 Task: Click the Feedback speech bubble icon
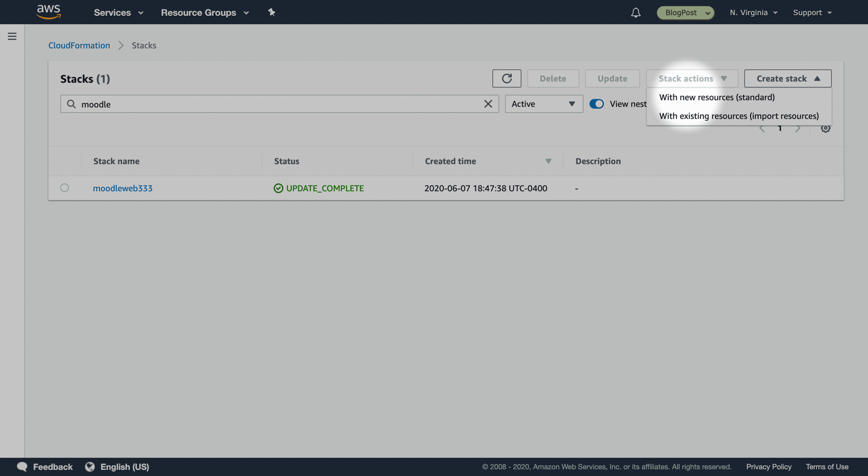point(22,467)
